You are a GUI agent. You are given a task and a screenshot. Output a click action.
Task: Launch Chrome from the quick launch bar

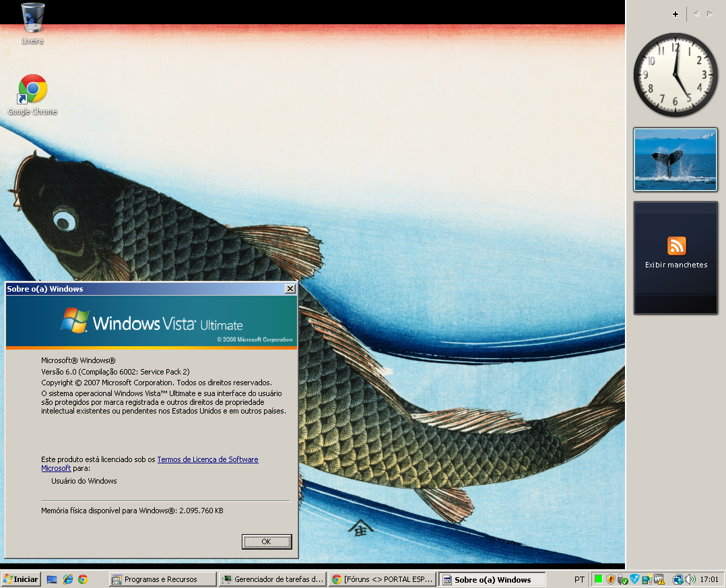tap(83, 579)
